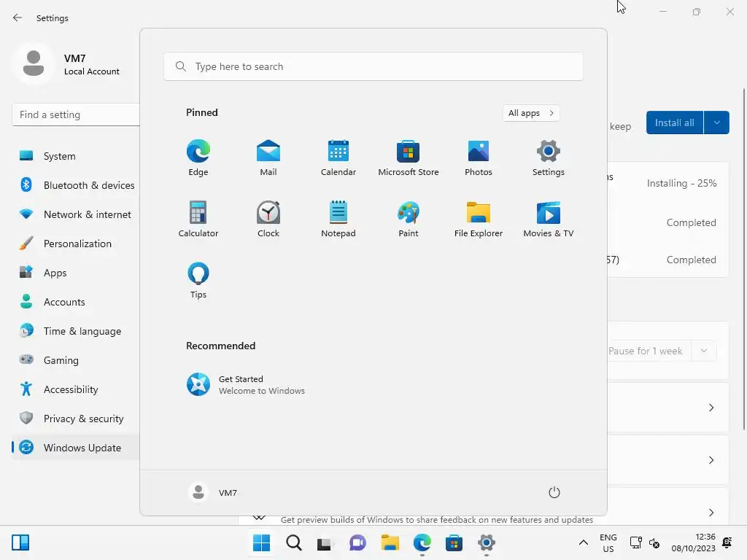Screen dimensions: 747x560
Task: Open Edge from pinned apps
Action: coord(198,157)
